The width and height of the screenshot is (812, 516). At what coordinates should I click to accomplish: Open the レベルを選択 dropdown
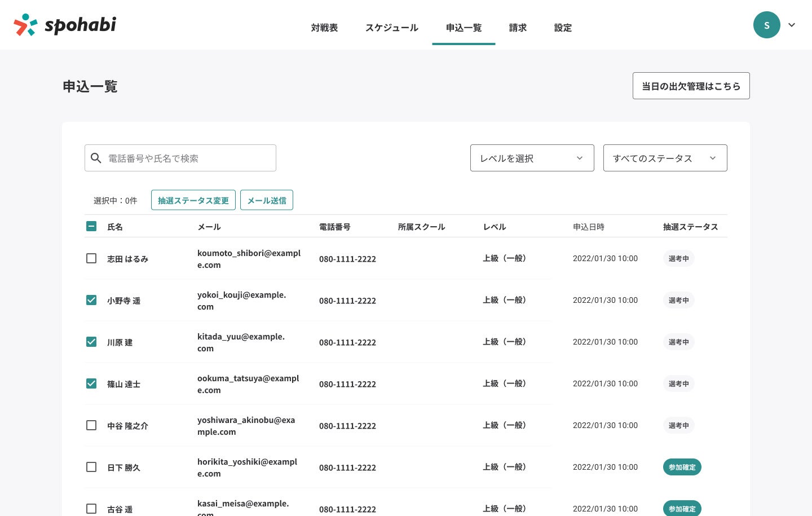532,158
